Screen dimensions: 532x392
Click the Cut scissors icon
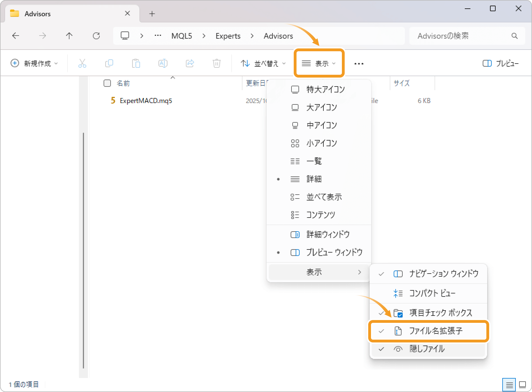[x=82, y=64]
